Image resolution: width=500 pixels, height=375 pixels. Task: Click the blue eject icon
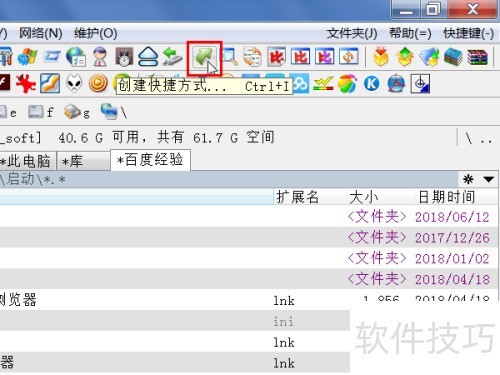[x=148, y=57]
